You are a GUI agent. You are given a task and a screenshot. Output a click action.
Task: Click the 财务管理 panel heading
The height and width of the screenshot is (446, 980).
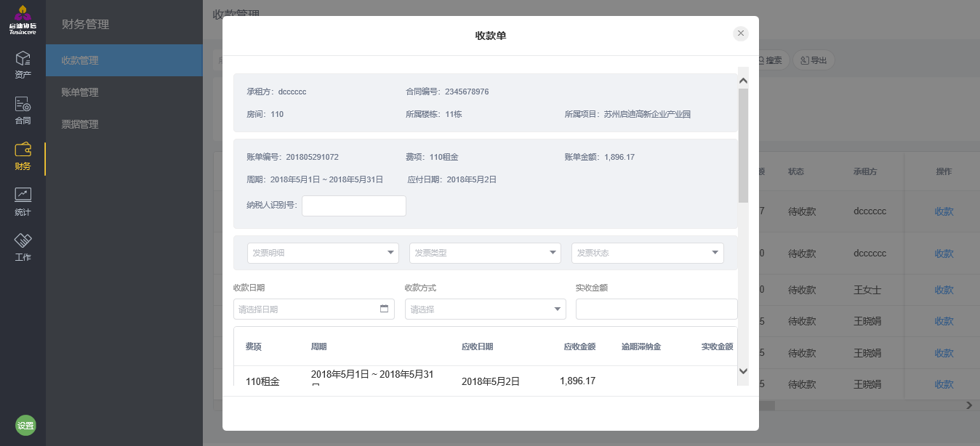(86, 24)
